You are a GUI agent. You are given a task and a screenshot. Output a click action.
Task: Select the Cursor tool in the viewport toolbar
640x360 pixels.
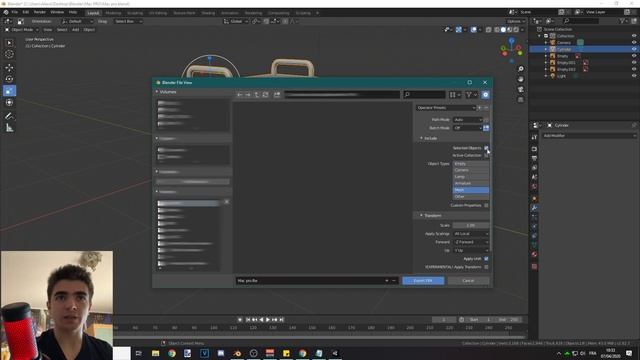(x=9, y=54)
